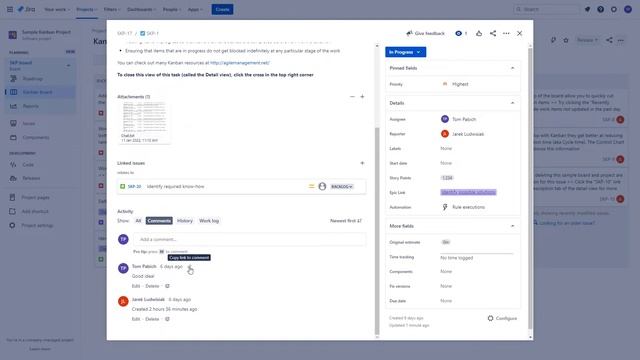Click the blue Create button

coord(222,9)
